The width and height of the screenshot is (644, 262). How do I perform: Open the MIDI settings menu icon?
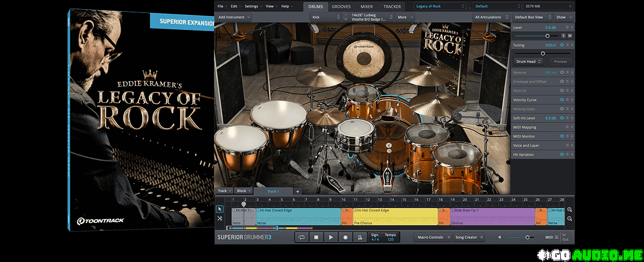tap(557, 237)
